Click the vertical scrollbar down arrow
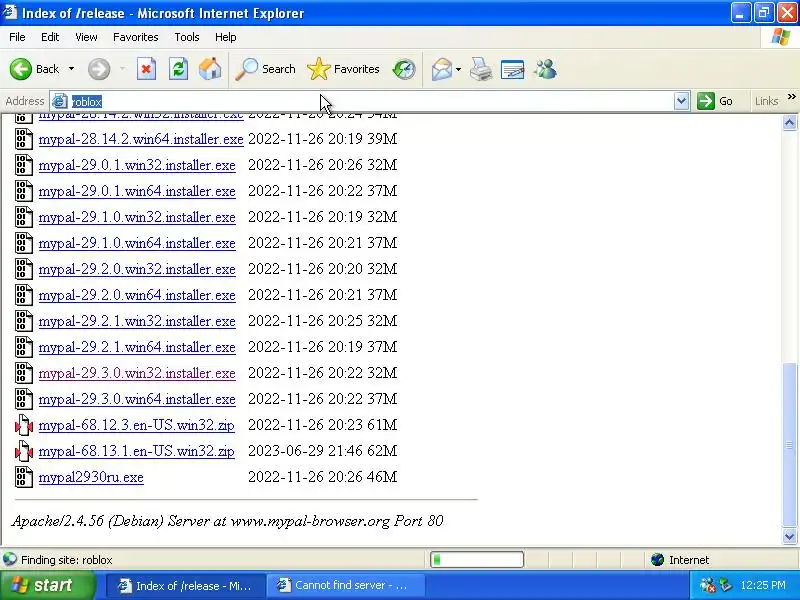 coord(789,536)
